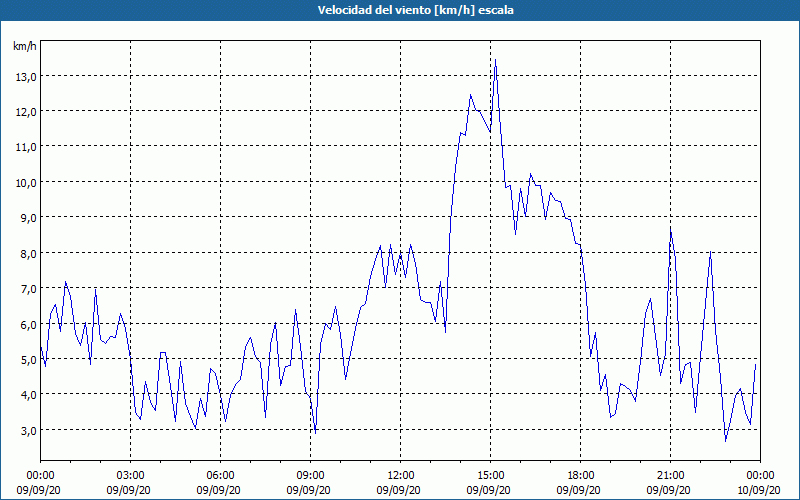Click the '00:00' time label above the first 09/09/20

click(40, 476)
